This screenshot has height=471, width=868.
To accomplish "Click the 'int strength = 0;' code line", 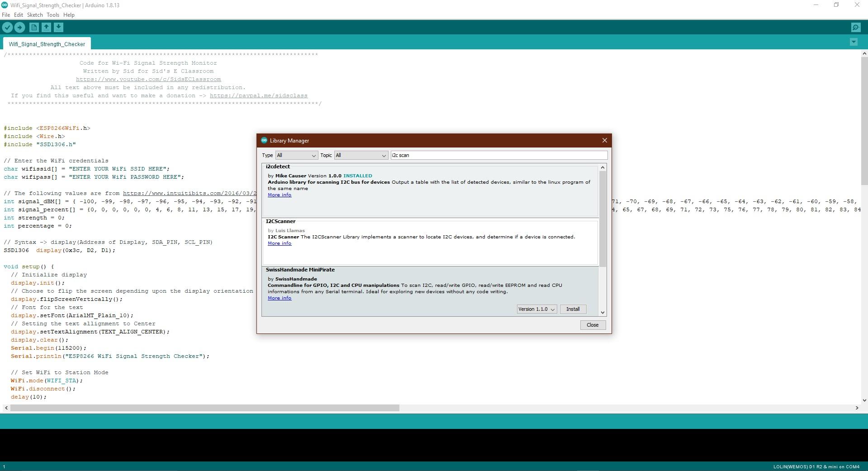I will click(34, 218).
